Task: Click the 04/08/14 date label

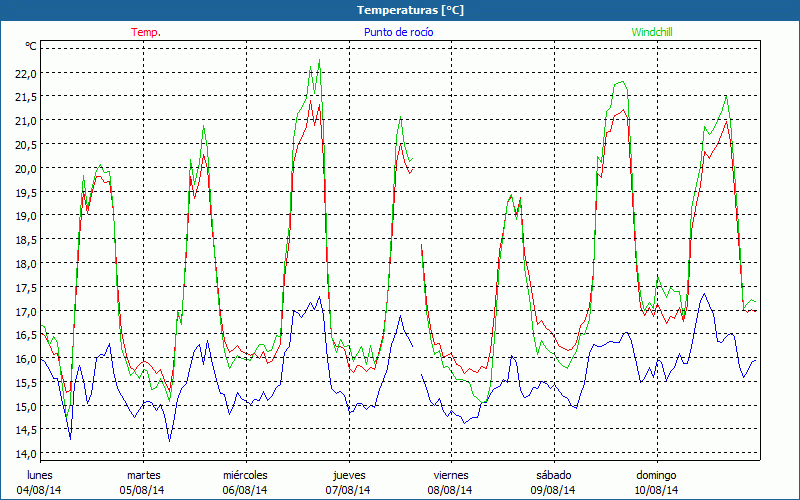Action: click(x=40, y=490)
